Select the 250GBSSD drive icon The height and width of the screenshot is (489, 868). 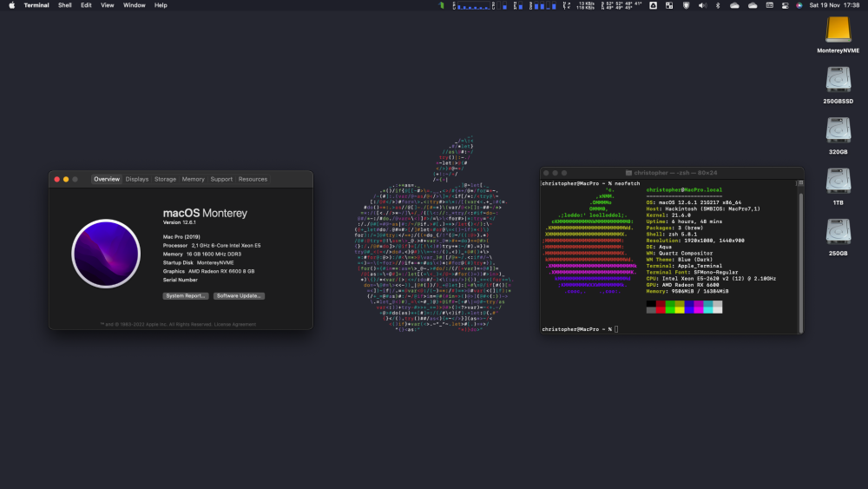[x=838, y=80]
